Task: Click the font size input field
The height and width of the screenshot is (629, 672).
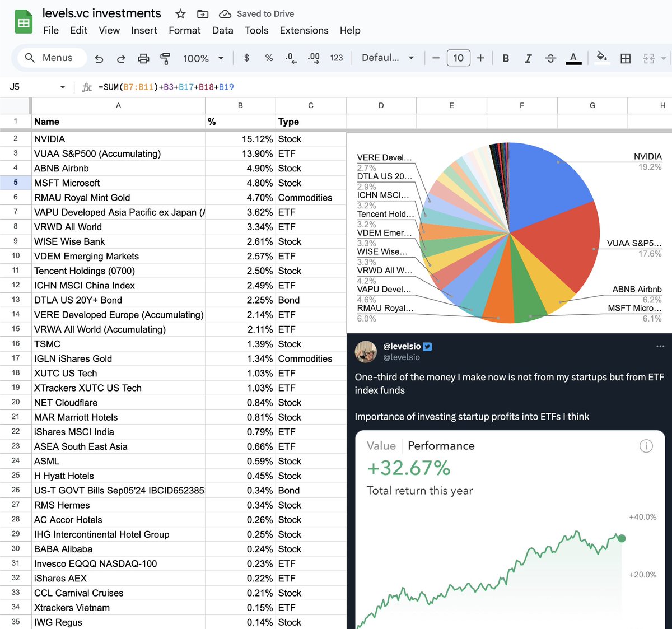Action: click(x=458, y=58)
